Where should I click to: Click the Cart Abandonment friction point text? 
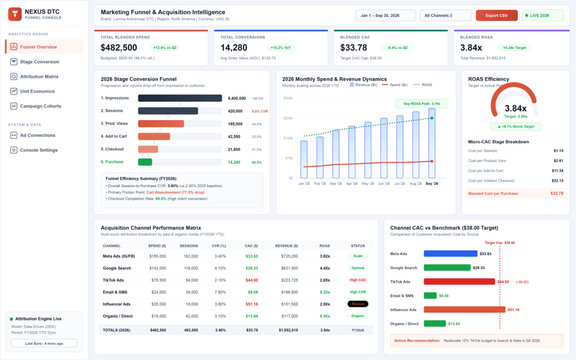pyautogui.click(x=175, y=192)
